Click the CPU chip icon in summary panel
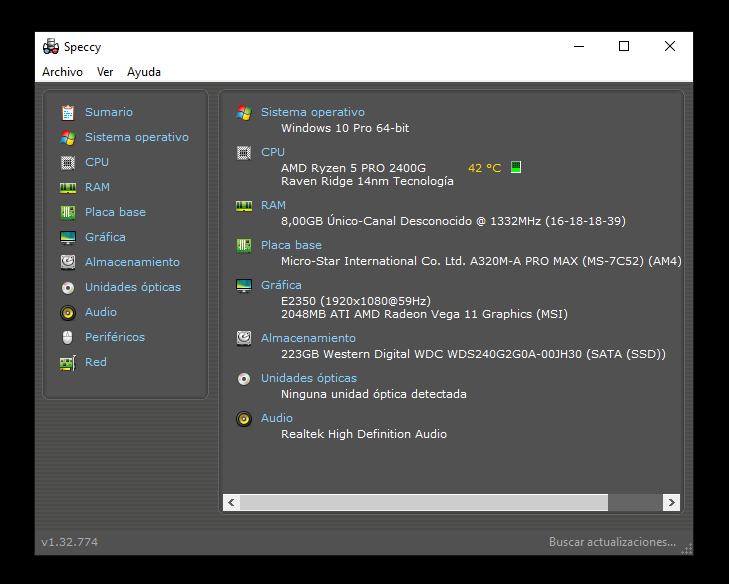Viewport: 729px width, 584px height. pos(244,153)
